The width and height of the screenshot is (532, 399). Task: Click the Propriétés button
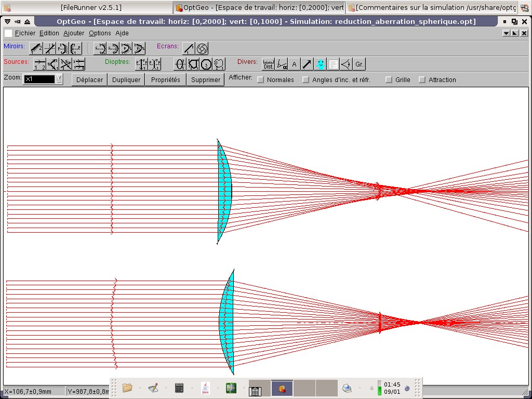(165, 80)
